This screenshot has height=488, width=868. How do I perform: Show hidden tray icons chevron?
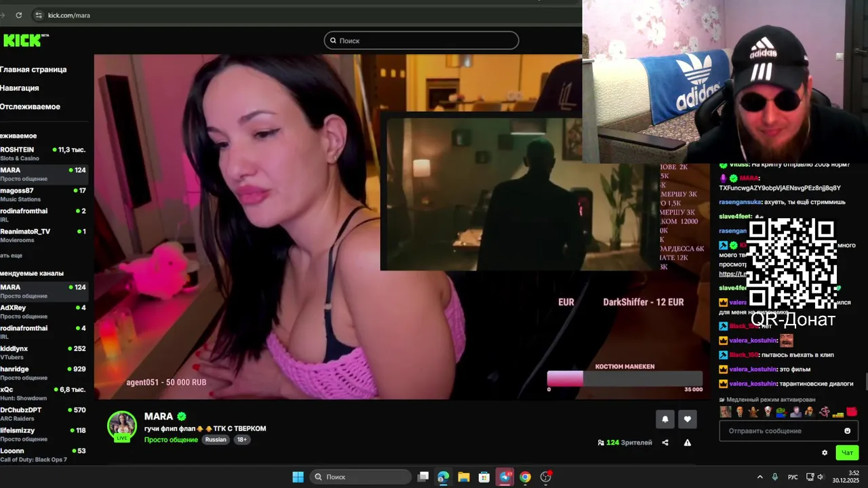(759, 476)
